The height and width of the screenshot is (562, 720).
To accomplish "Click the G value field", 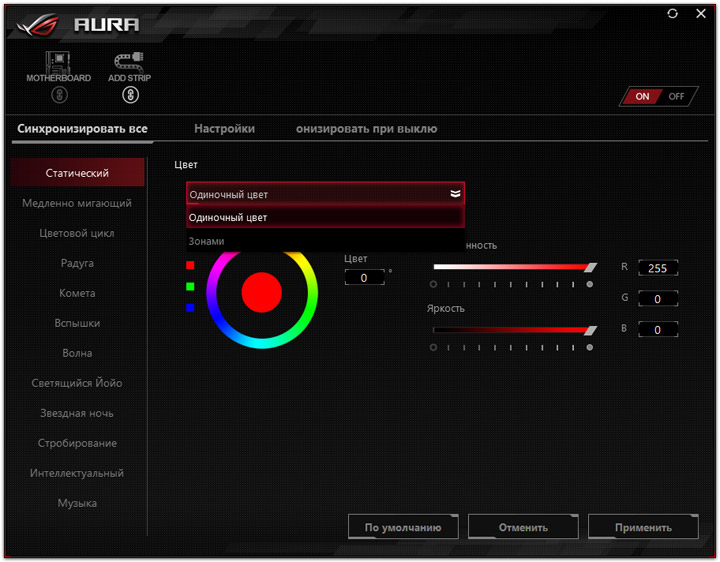I will (x=658, y=299).
